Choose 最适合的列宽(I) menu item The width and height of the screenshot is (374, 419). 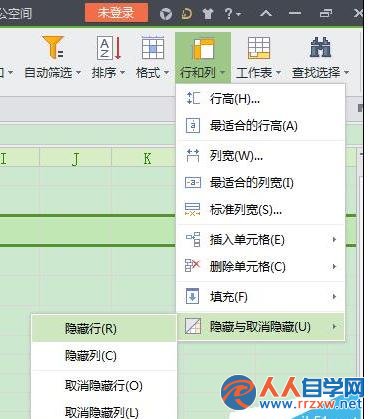click(x=260, y=183)
